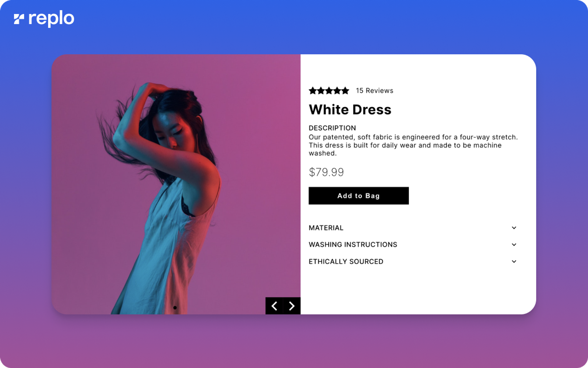Click the Replo logo mark icon
This screenshot has width=588, height=368.
(x=19, y=19)
